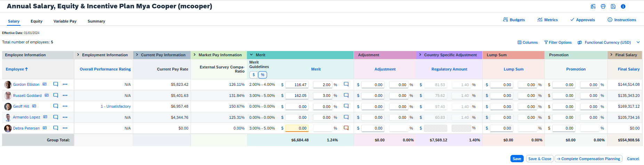Viewport: 644px width, 165px height.
Task: Open more actions for Armando Lopez
Action: (65, 117)
